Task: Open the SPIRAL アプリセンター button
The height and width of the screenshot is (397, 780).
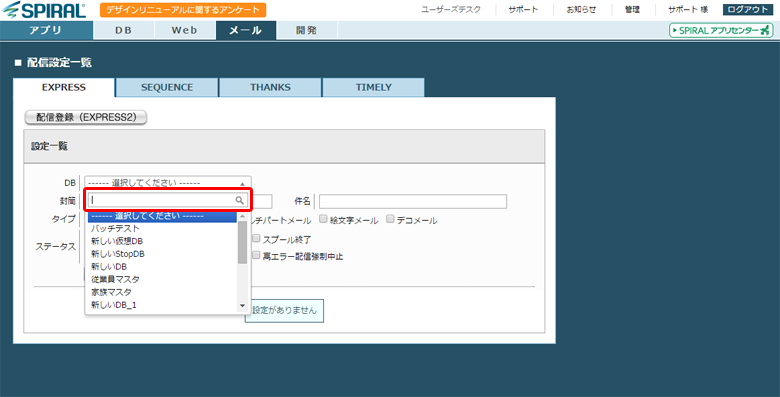Action: coord(721,30)
